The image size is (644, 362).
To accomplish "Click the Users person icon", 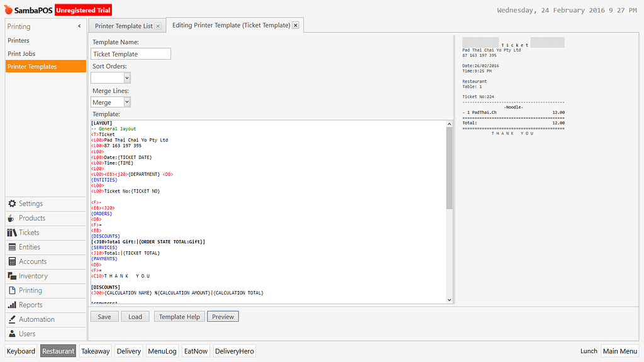I will [13, 334].
